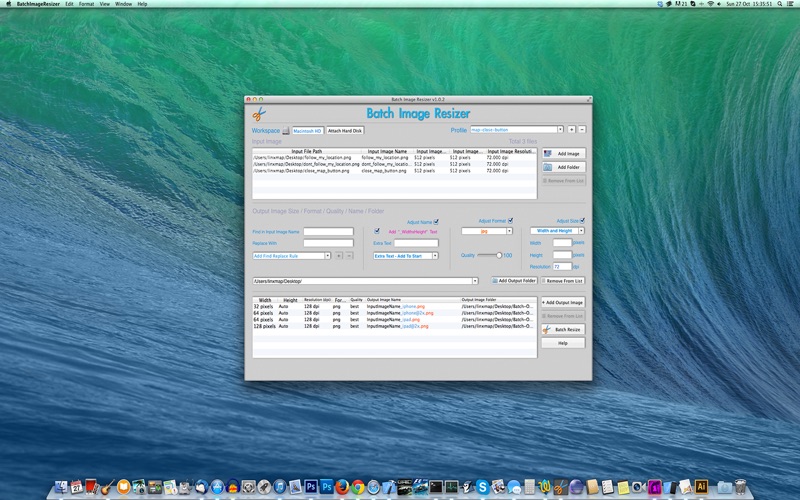Click the Add Output Image button
The image size is (800, 500).
[563, 302]
